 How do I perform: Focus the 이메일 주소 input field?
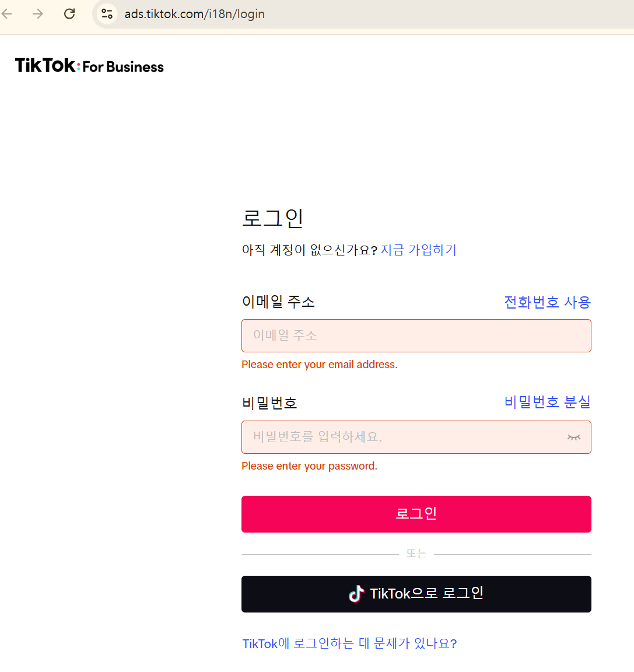416,335
